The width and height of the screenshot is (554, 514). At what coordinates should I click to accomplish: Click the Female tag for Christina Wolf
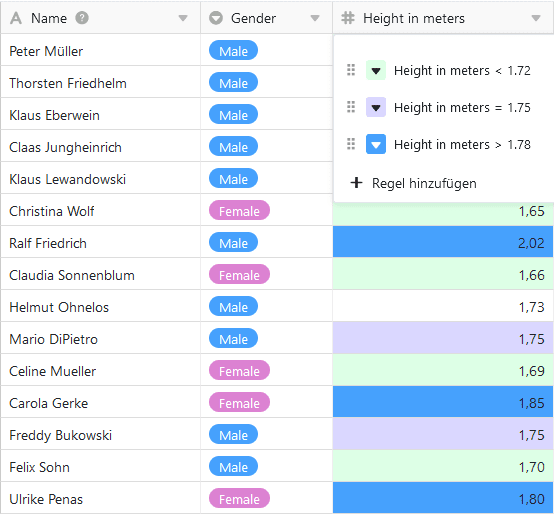pyautogui.click(x=240, y=210)
